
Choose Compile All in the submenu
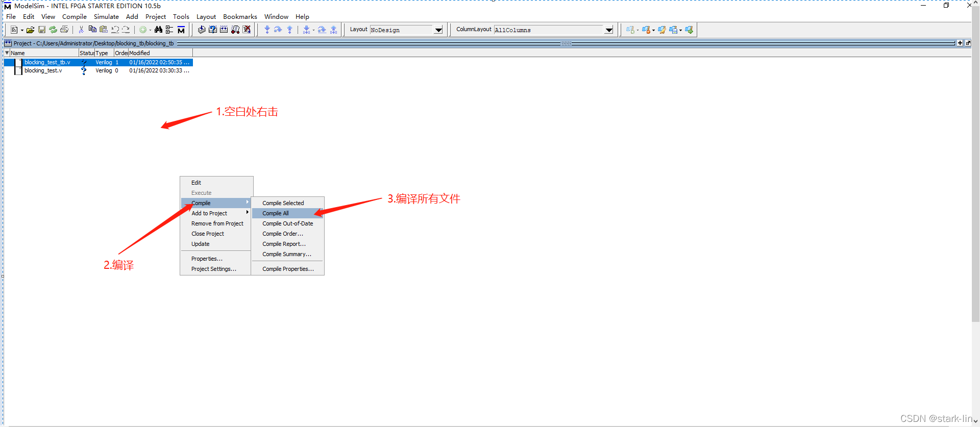coord(288,213)
